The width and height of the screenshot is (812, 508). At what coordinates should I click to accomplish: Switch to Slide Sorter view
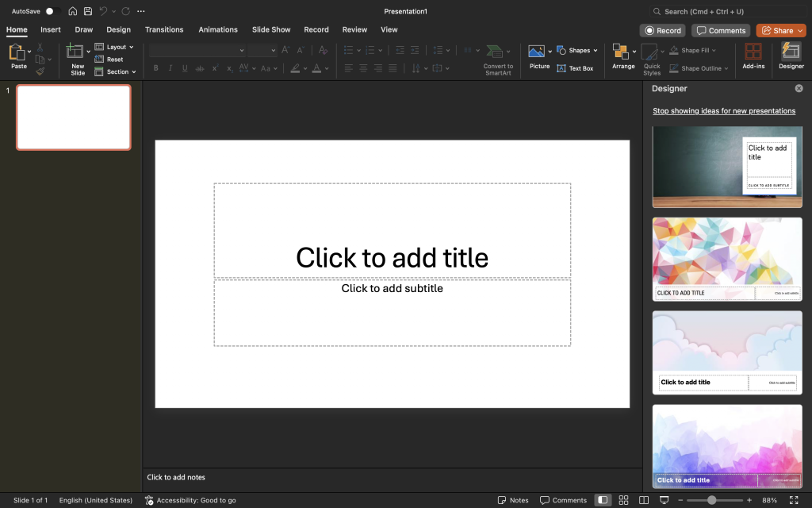(623, 500)
